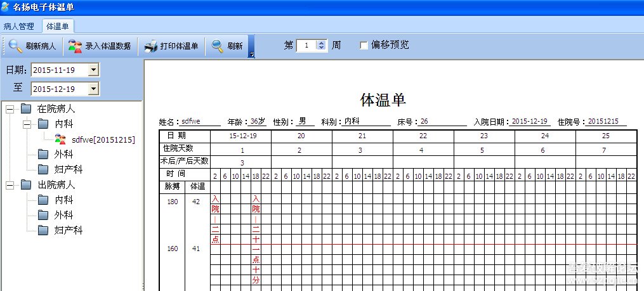This screenshot has height=291, width=644.
Task: Click the 脉搏 column header
Action: pyautogui.click(x=173, y=187)
